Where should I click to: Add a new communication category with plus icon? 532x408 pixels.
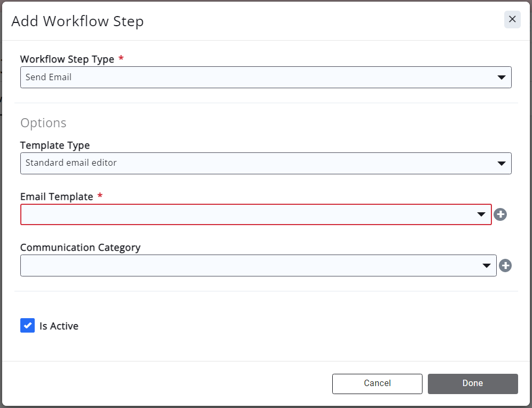click(505, 266)
